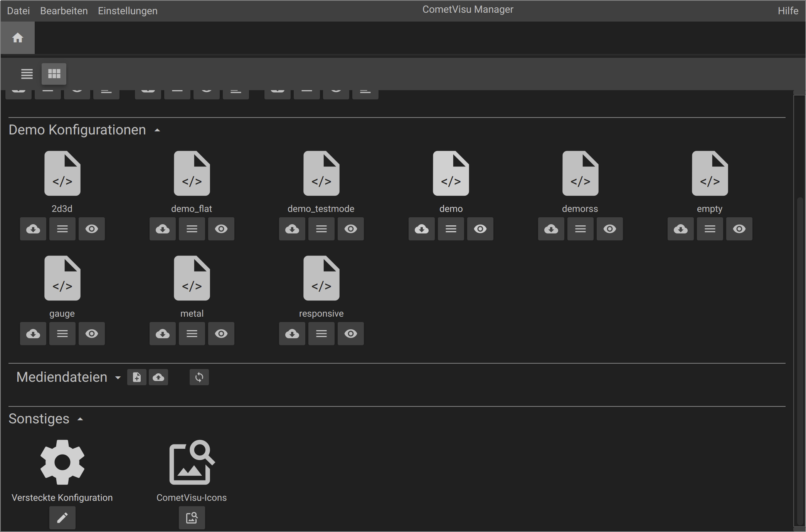Image resolution: width=806 pixels, height=532 pixels.
Task: Preview the demo_testmode config with eye icon
Action: [x=351, y=229]
